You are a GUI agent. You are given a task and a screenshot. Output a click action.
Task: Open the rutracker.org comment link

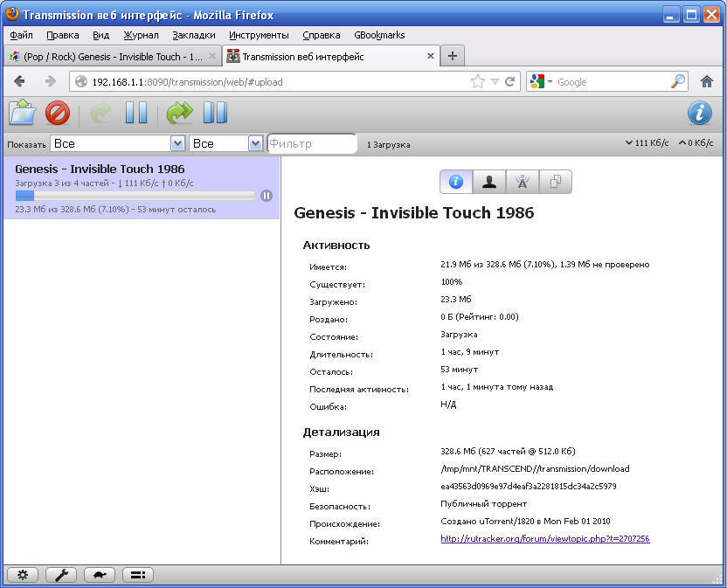(x=544, y=539)
